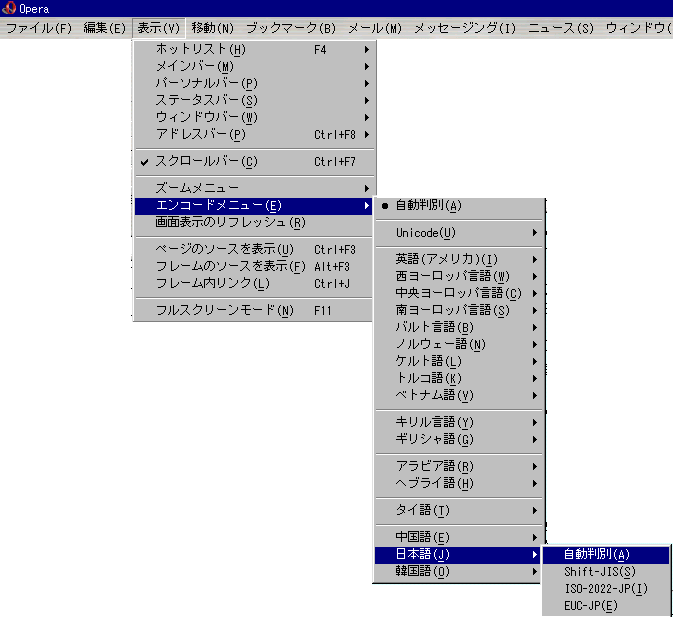Expand 韓国語(O) submenu
Screen dimensions: 673x617
pyautogui.click(x=458, y=572)
